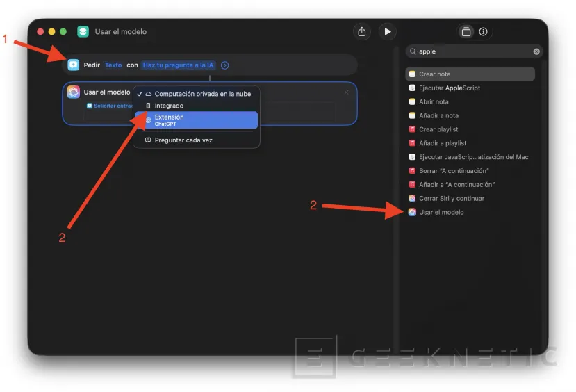This screenshot has width=576, height=392.
Task: Open the Texto input type selector
Action: point(113,65)
